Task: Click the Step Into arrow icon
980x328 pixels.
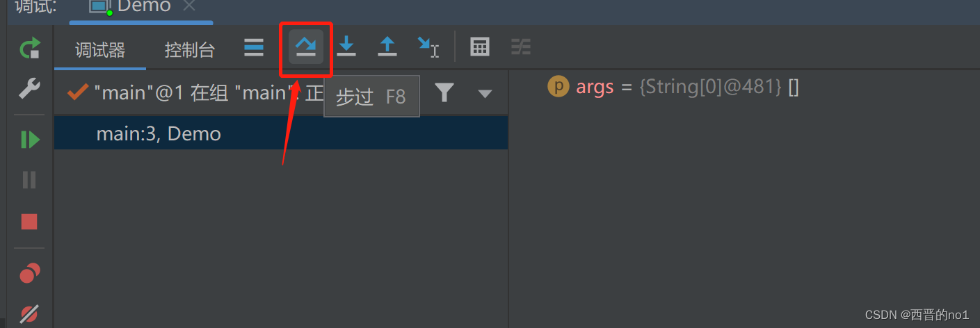Action: point(346,47)
